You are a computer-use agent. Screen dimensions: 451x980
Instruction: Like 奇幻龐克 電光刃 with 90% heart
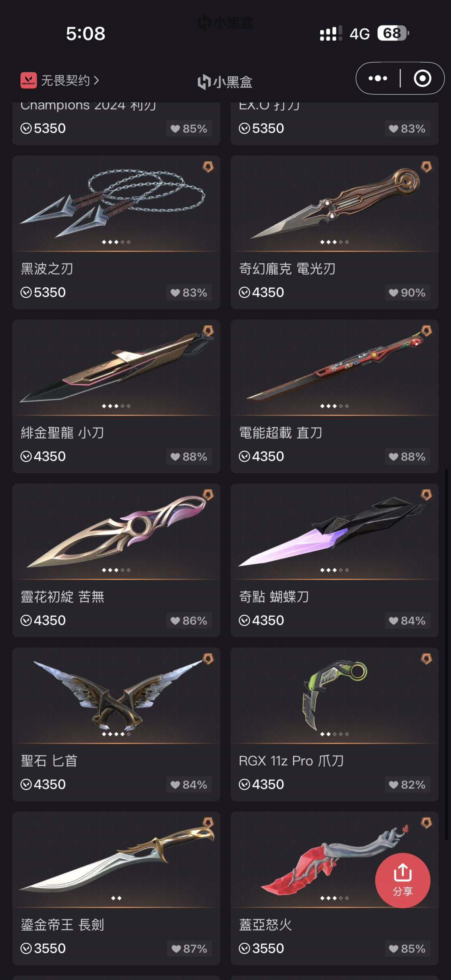(x=407, y=293)
